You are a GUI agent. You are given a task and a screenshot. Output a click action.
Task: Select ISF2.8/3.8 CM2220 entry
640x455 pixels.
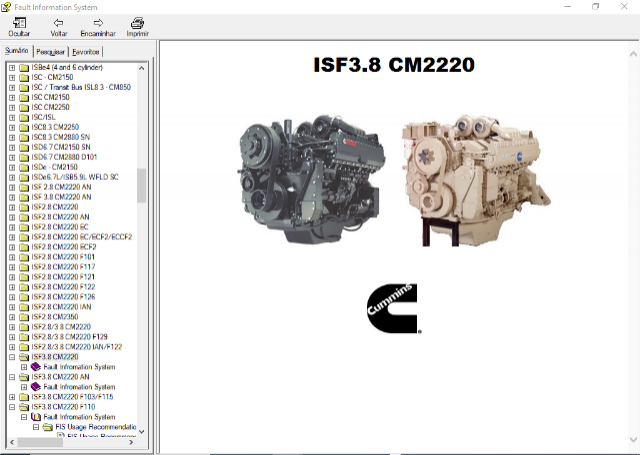tap(61, 327)
